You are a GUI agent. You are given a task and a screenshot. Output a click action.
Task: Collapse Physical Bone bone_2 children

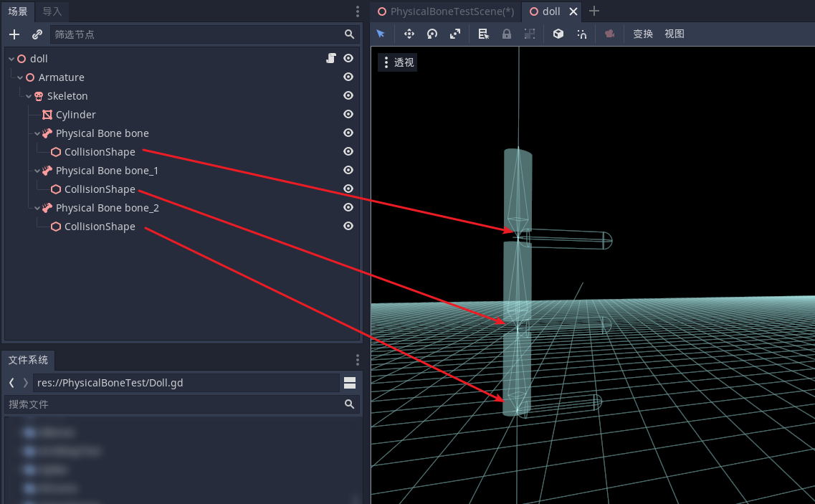37,208
